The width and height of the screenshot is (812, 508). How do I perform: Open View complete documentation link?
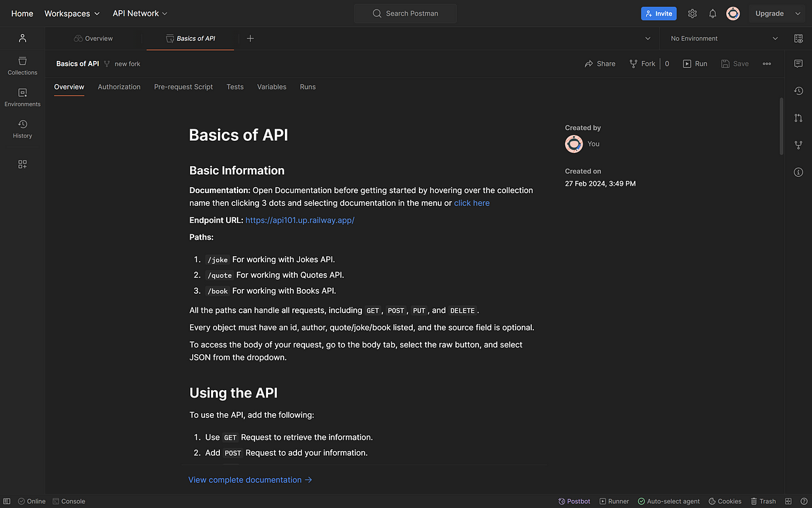click(250, 480)
